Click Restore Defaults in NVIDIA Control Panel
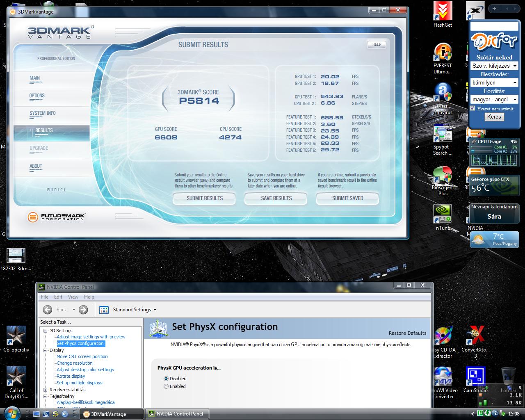Image resolution: width=525 pixels, height=420 pixels. pyautogui.click(x=407, y=333)
